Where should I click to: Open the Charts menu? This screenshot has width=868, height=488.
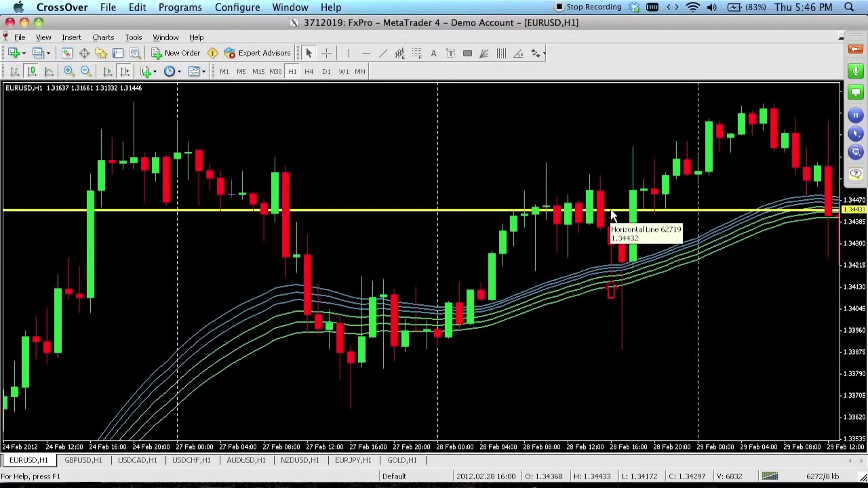pyautogui.click(x=103, y=37)
